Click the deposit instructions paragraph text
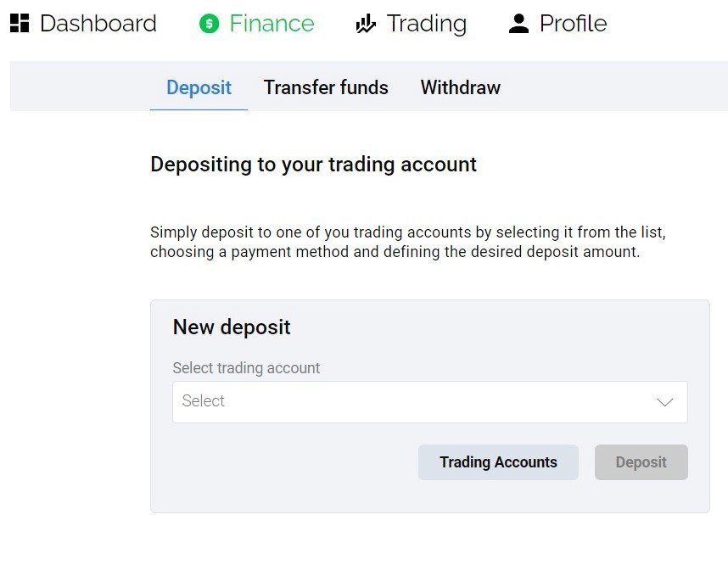 tap(407, 242)
